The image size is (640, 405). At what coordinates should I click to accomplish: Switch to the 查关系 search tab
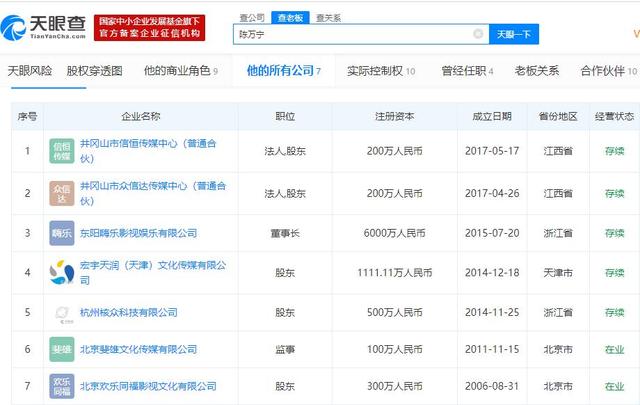329,18
